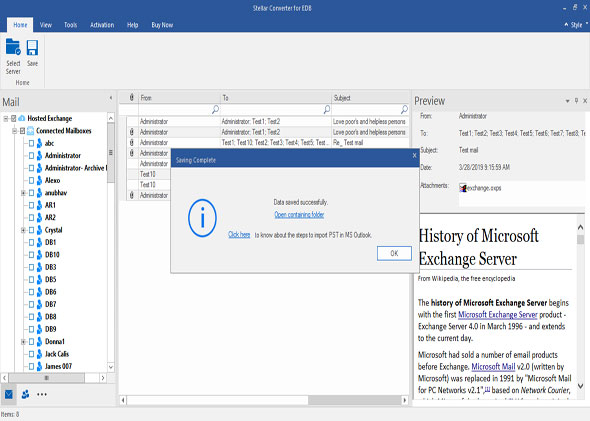Check the Alexo mailbox checkbox
590x421 pixels.
(32, 180)
